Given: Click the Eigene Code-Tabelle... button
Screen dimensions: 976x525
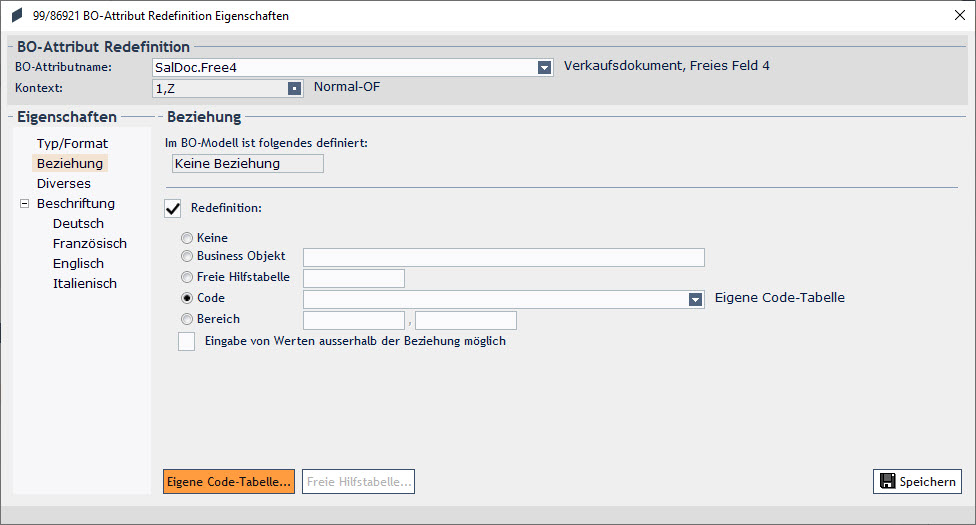Looking at the screenshot, I should (229, 481).
